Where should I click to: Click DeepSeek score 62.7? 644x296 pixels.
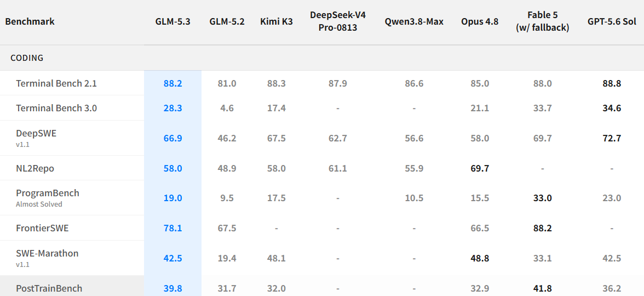point(337,138)
